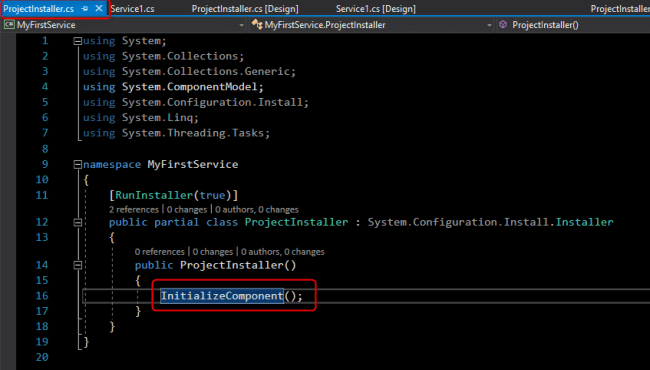
Task: Open the '2 references' CodeLens link
Action: (134, 210)
